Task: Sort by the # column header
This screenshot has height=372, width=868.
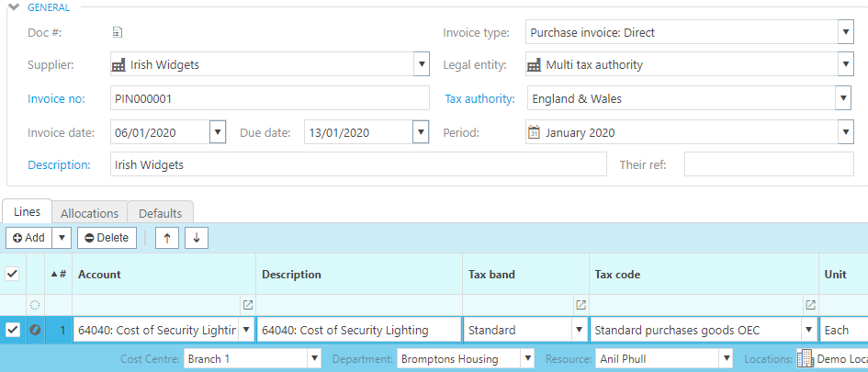Action: pos(58,274)
